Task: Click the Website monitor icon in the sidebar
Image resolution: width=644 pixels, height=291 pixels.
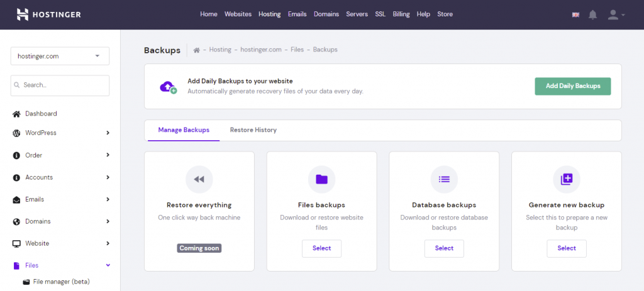Action: click(x=16, y=244)
